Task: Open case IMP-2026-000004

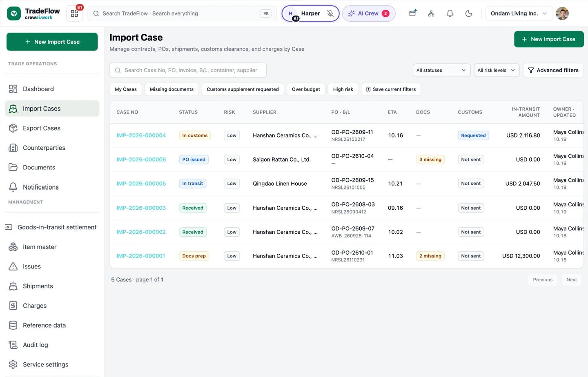Action: pos(141,135)
